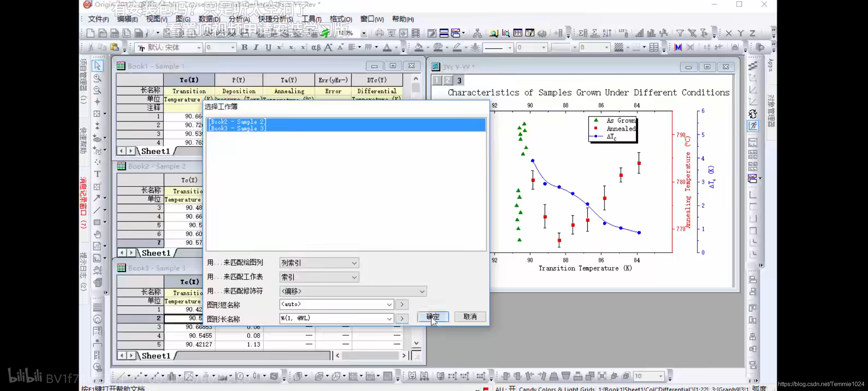Click the 确定 button
This screenshot has height=391, width=868.
tap(433, 317)
